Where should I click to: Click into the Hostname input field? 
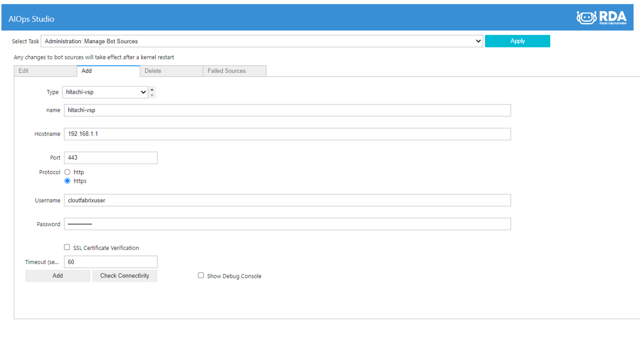coord(287,134)
